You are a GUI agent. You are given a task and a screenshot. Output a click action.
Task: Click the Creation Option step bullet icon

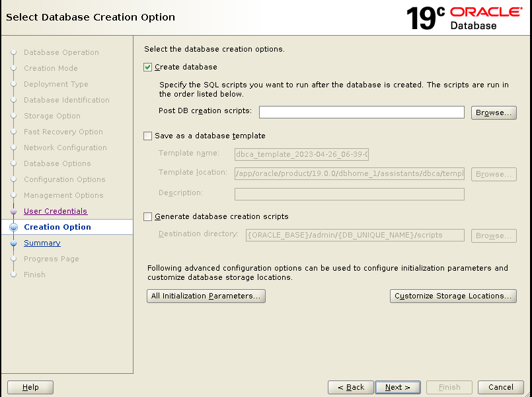click(14, 227)
